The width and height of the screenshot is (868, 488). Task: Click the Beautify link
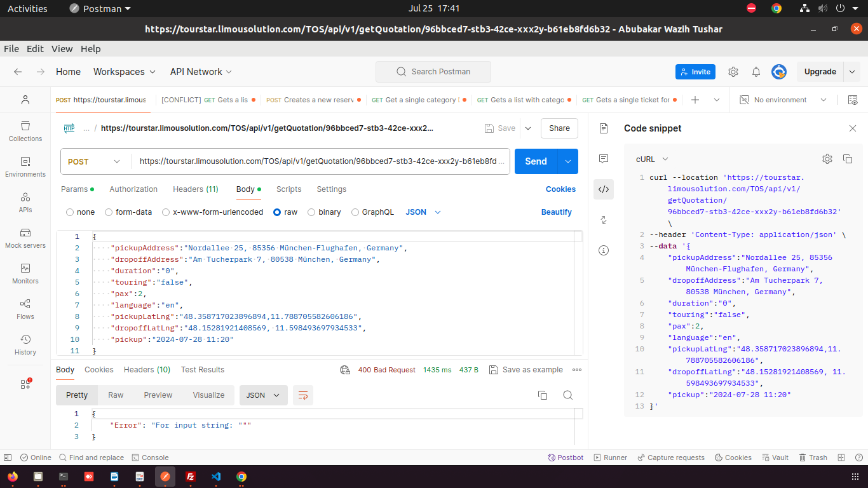click(556, 212)
